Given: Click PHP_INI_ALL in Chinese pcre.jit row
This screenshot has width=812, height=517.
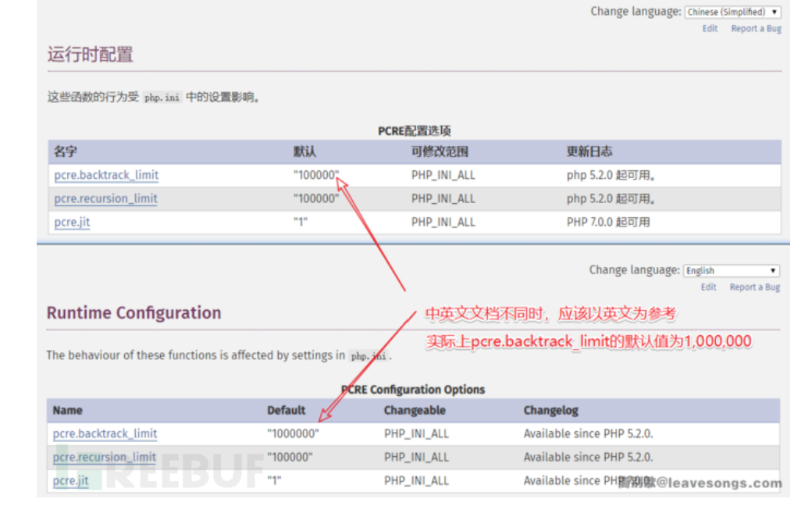Looking at the screenshot, I should [443, 223].
